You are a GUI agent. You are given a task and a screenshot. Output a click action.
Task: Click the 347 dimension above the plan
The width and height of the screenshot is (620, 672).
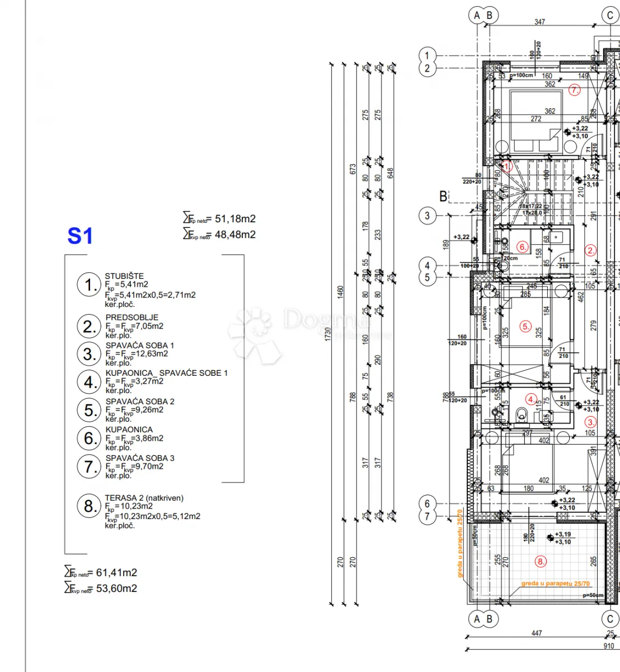click(539, 22)
